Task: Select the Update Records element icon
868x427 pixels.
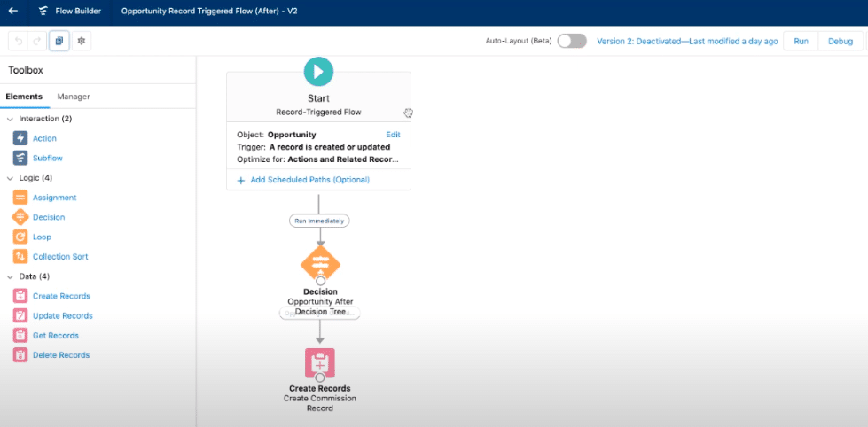Action: click(20, 316)
